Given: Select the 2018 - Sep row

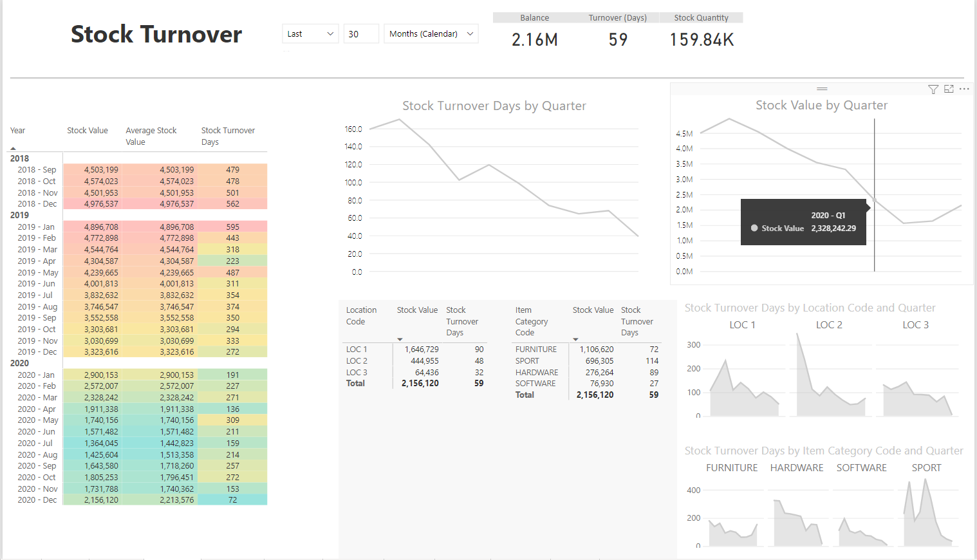Looking at the screenshot, I should point(138,170).
